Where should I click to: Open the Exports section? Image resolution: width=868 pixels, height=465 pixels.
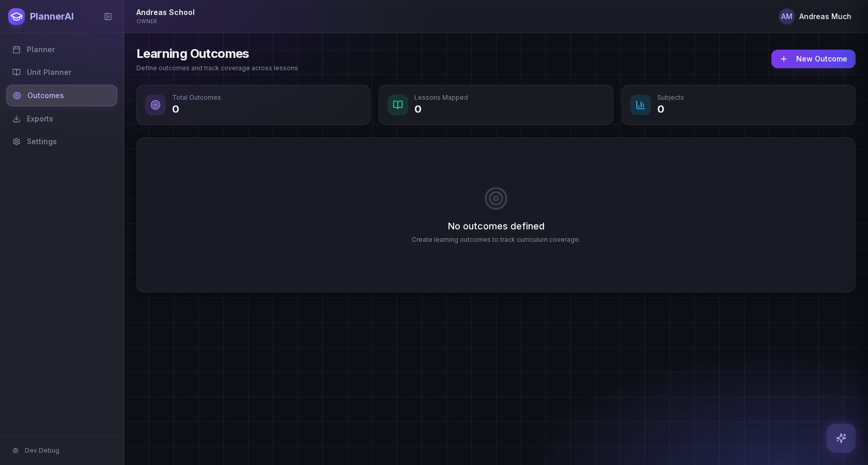40,119
